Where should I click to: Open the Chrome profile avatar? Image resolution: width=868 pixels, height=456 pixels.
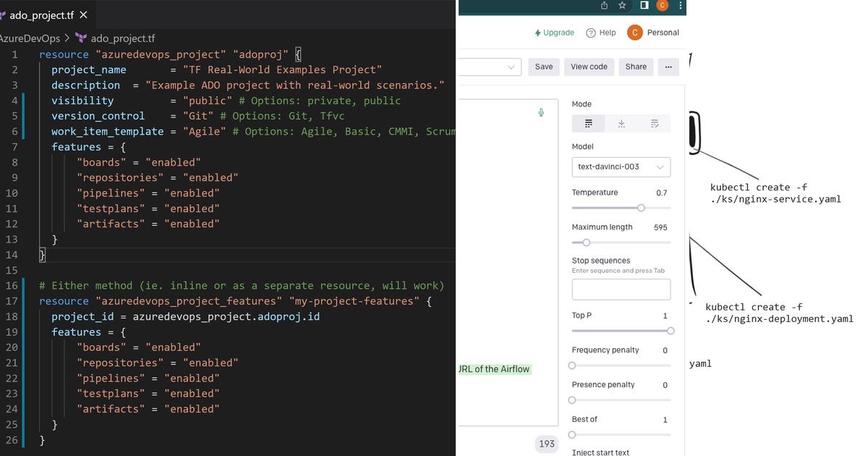(x=662, y=6)
